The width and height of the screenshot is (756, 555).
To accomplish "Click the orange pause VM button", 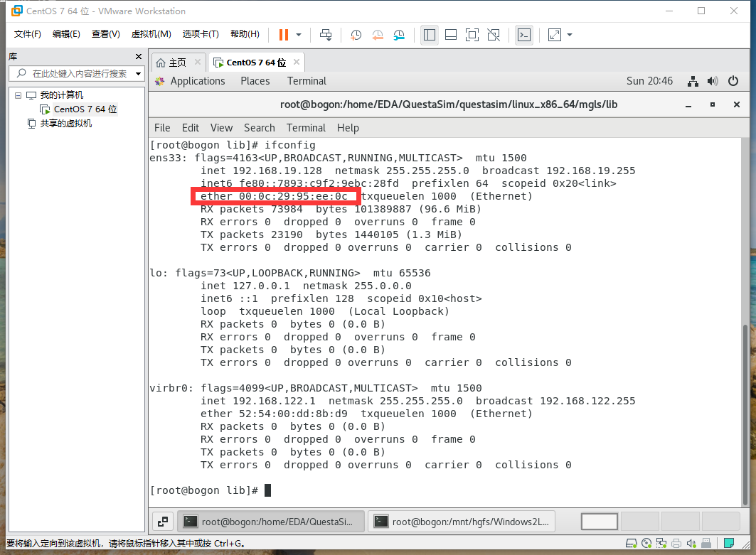I will point(284,35).
